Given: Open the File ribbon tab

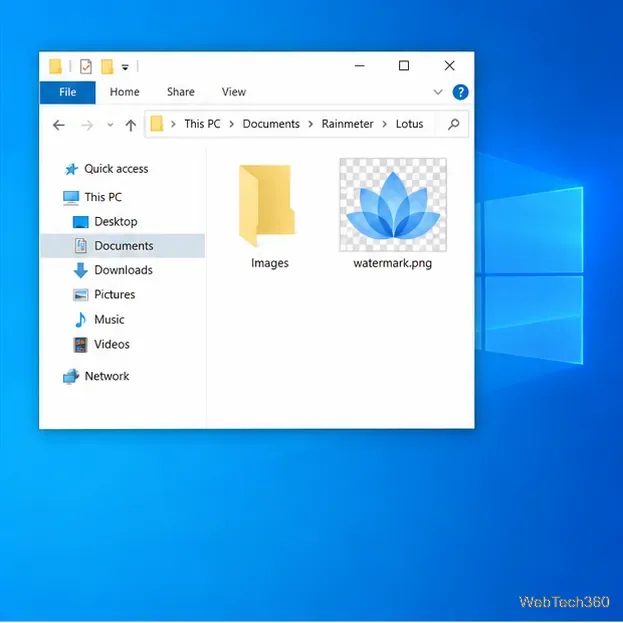Looking at the screenshot, I should (x=68, y=92).
